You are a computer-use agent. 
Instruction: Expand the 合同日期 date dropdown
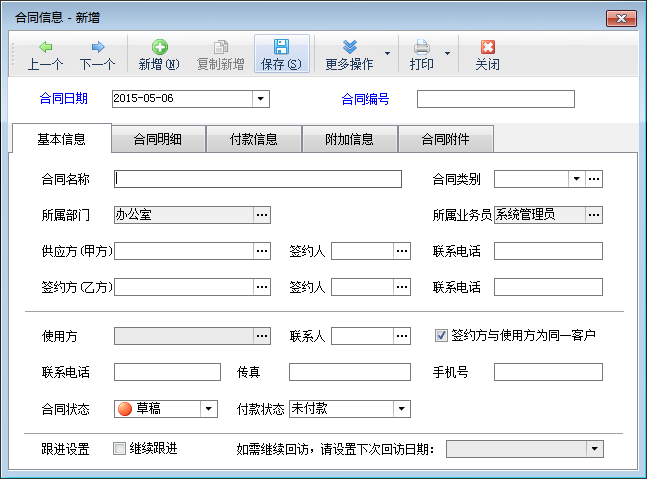coord(260,99)
